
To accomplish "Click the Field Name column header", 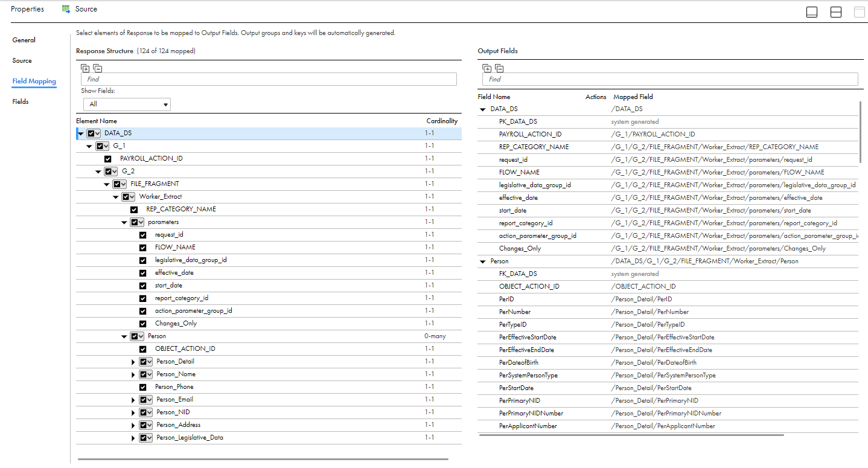I will (494, 97).
